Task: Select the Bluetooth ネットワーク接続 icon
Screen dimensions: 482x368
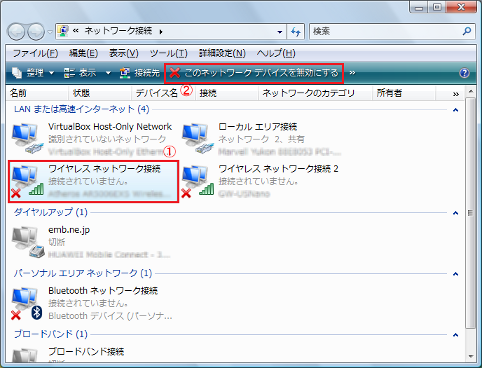Action: point(27,303)
